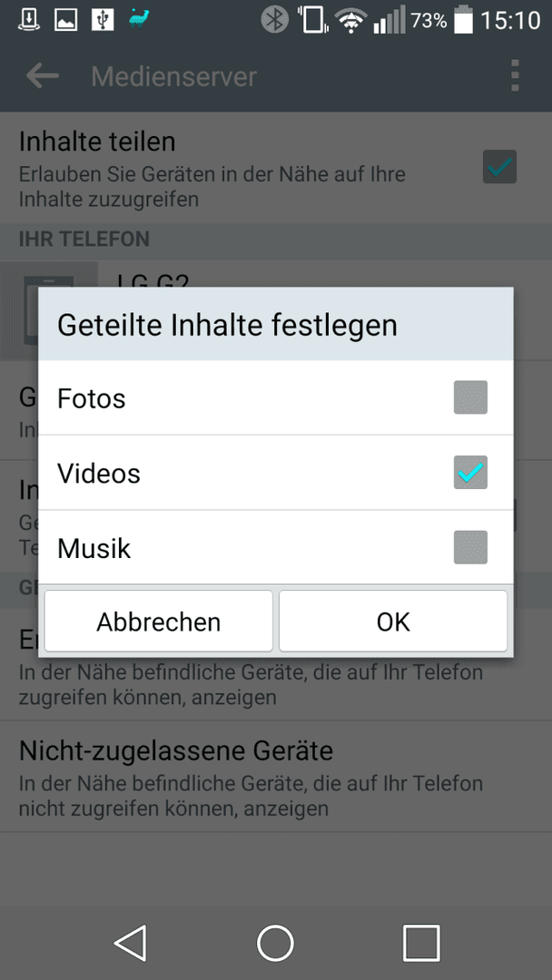Viewport: 552px width, 980px height.
Task: Select the Musik list entry label
Action: point(94,548)
